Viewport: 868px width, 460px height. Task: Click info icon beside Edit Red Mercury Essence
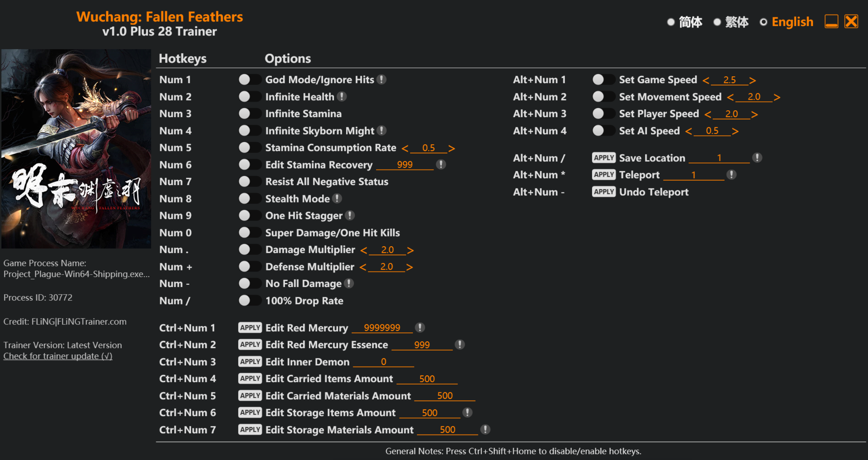[460, 344]
